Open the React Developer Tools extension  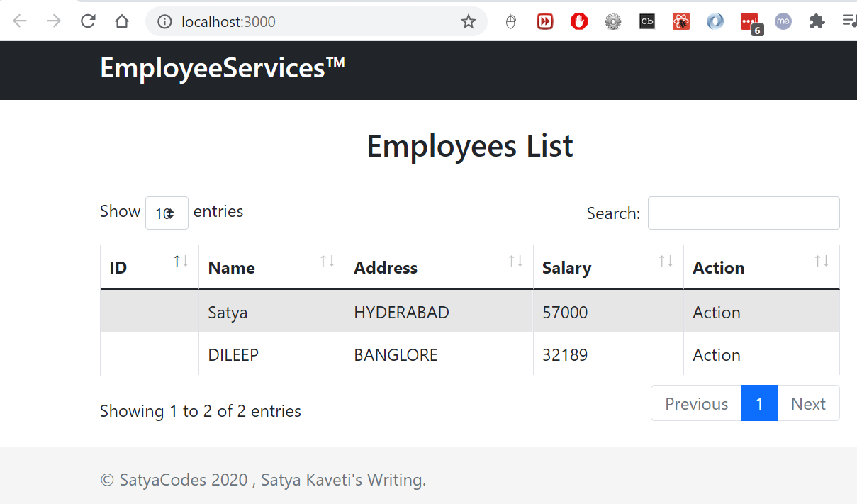(x=681, y=21)
